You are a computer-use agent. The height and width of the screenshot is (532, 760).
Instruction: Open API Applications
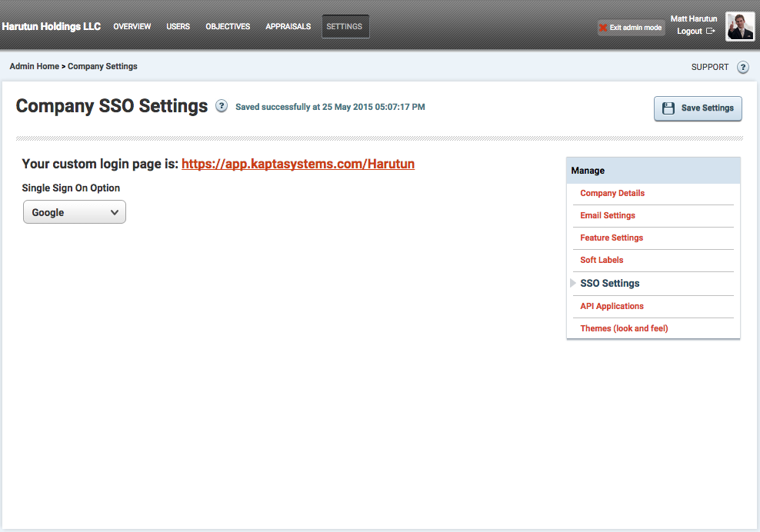pyautogui.click(x=612, y=306)
